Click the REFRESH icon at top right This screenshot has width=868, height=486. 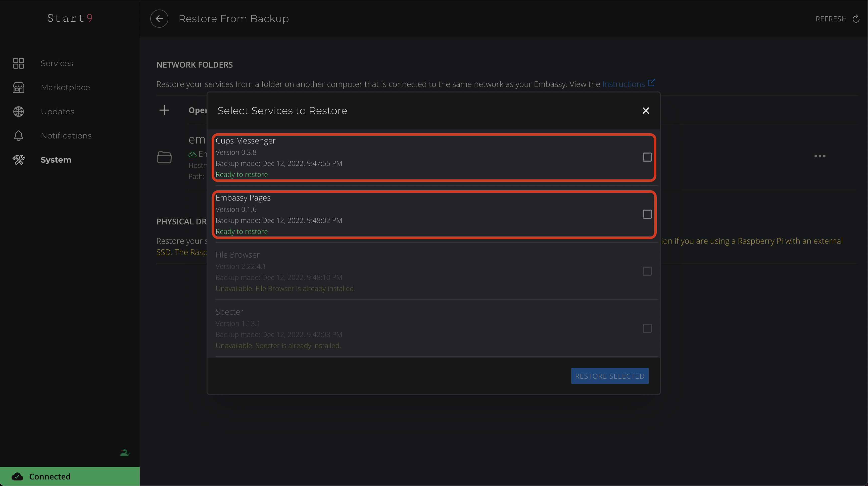coord(855,19)
